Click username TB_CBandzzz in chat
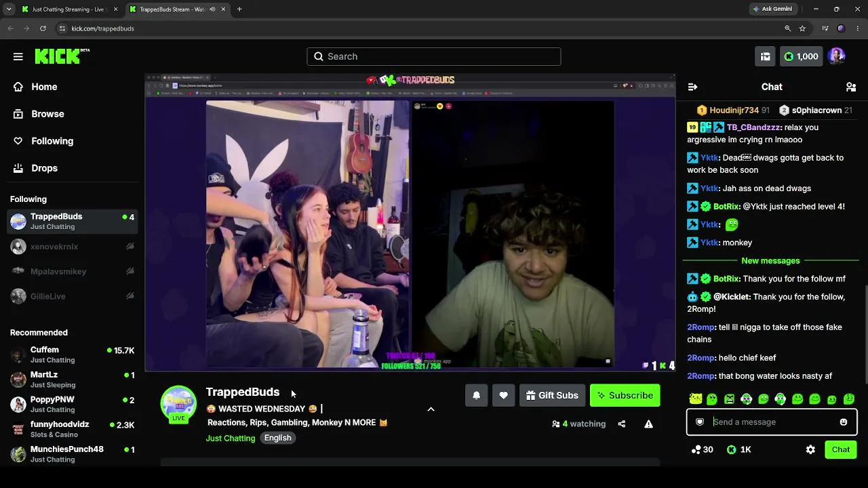The width and height of the screenshot is (868, 488). (753, 127)
